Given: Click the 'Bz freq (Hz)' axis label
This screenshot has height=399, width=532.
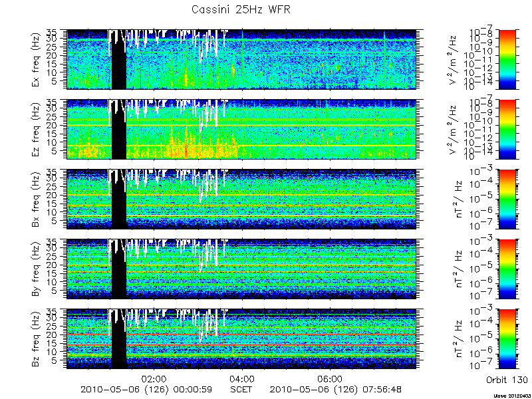Looking at the screenshot, I should click(x=36, y=339).
